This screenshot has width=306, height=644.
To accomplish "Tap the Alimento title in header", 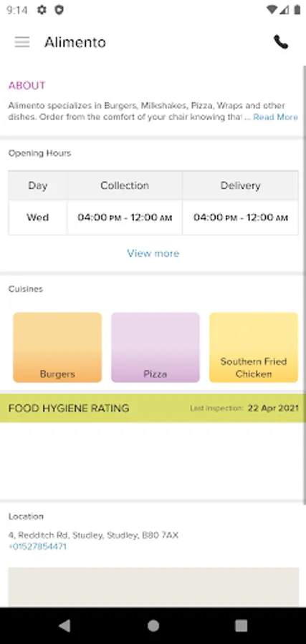I will tap(75, 42).
